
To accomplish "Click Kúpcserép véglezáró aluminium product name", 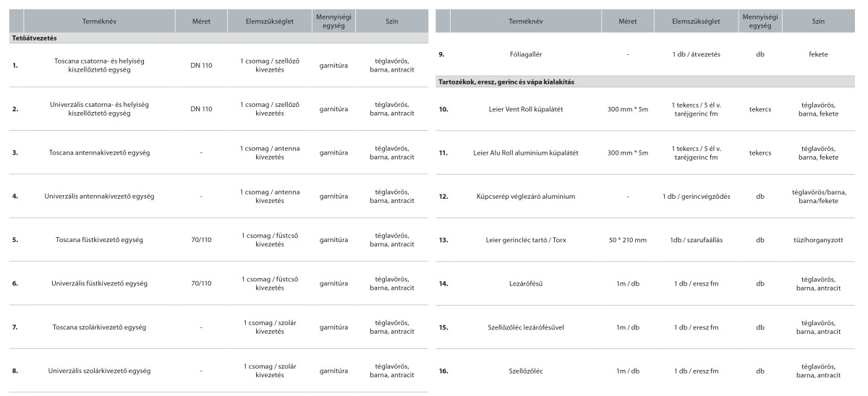I will [526, 196].
